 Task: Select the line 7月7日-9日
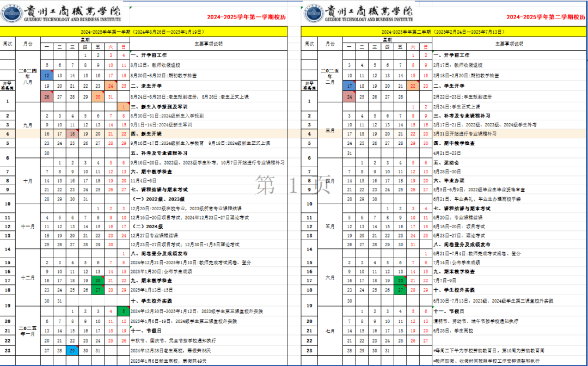coord(444,280)
